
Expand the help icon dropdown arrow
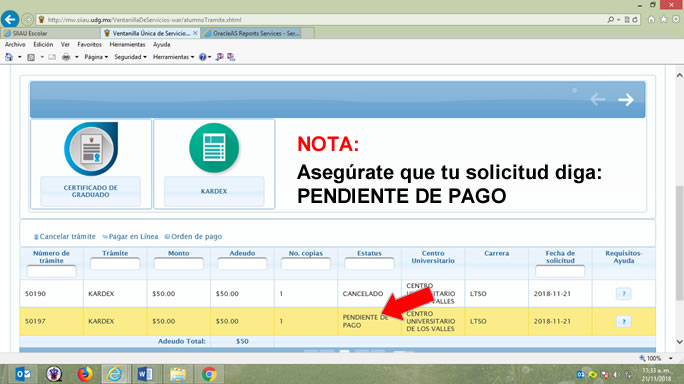click(x=209, y=57)
